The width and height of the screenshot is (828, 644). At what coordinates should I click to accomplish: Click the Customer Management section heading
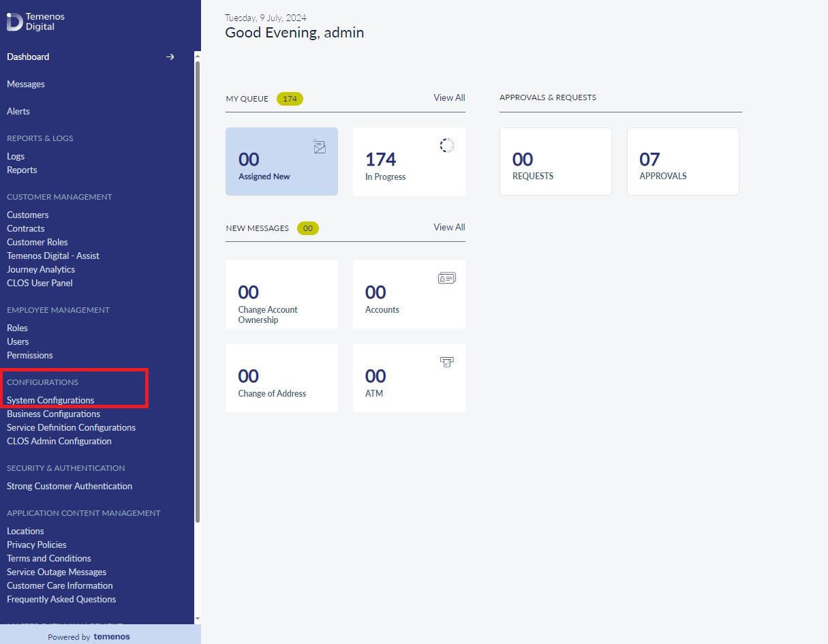click(59, 197)
